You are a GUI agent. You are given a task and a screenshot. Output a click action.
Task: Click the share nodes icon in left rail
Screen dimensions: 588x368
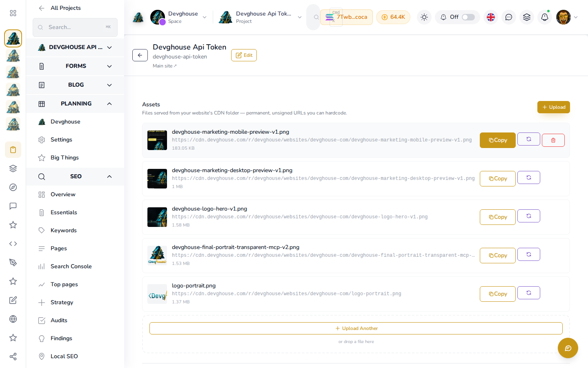pos(13,357)
